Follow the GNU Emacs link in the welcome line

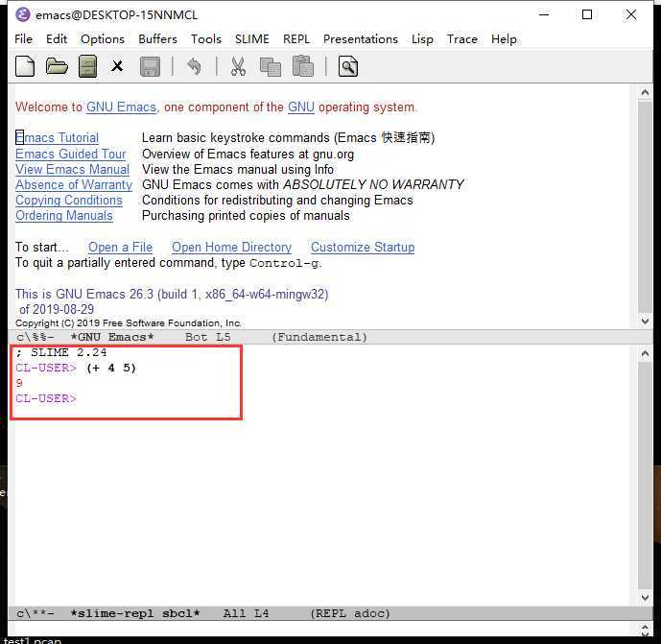coord(122,107)
